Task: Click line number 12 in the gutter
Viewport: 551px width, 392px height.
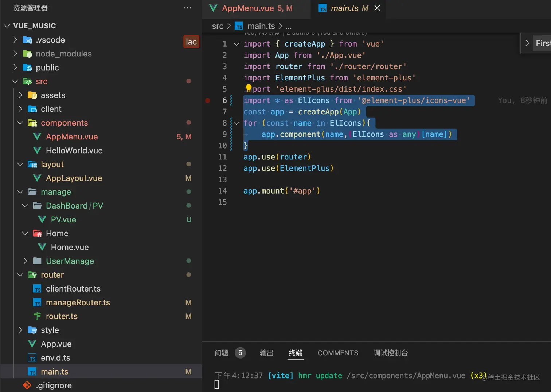Action: click(x=222, y=168)
